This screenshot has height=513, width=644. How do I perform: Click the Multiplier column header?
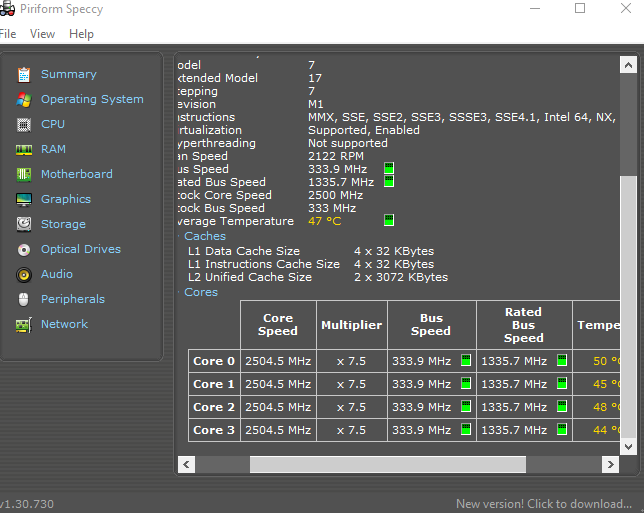[352, 324]
